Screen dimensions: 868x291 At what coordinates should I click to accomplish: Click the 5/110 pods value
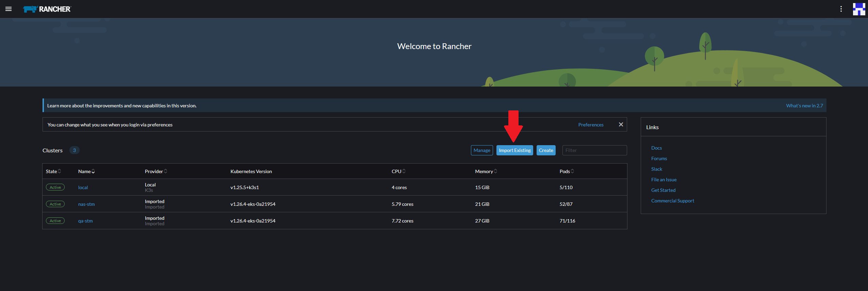click(x=566, y=187)
